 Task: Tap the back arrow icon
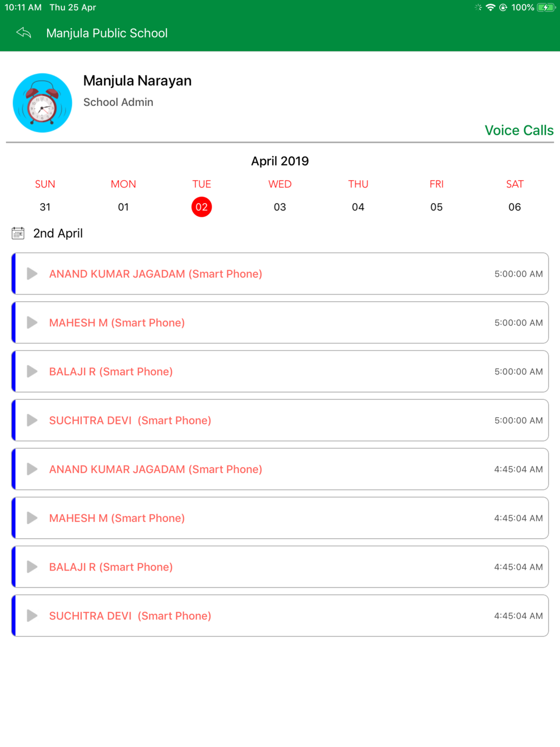pyautogui.click(x=24, y=33)
